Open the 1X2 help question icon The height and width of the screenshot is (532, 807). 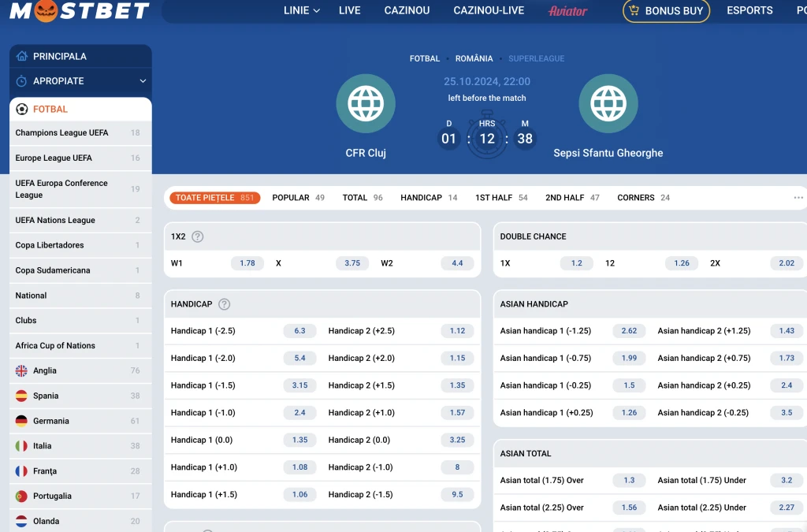198,236
